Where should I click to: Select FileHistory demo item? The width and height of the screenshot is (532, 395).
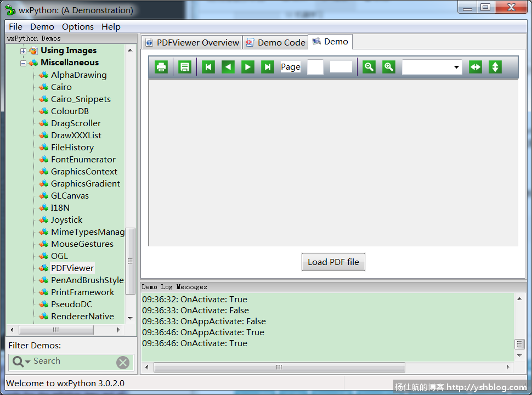pyautogui.click(x=72, y=148)
